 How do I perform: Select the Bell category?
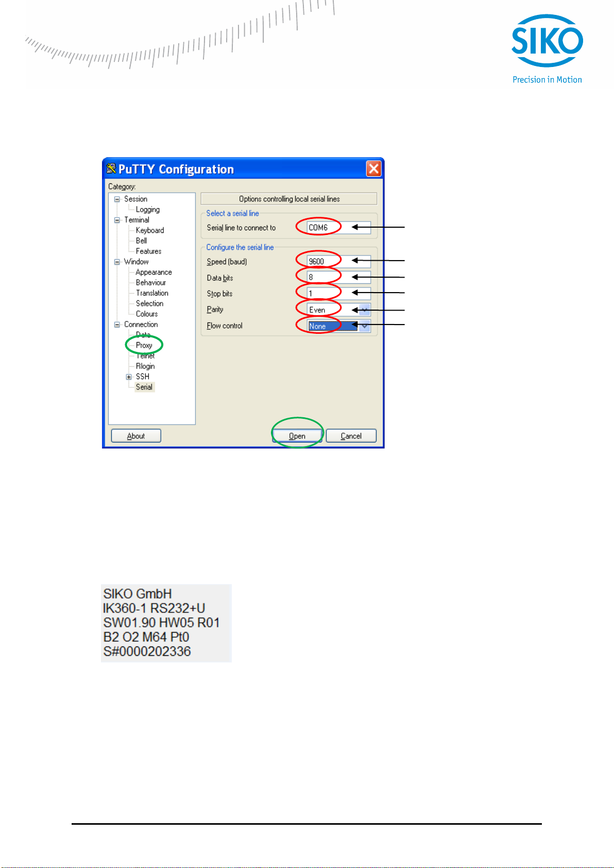(141, 241)
